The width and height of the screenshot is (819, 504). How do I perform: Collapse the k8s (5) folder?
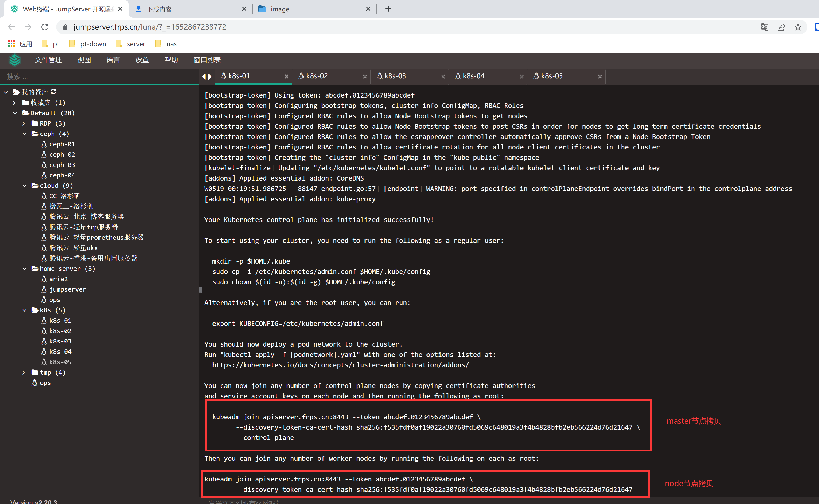pos(24,310)
